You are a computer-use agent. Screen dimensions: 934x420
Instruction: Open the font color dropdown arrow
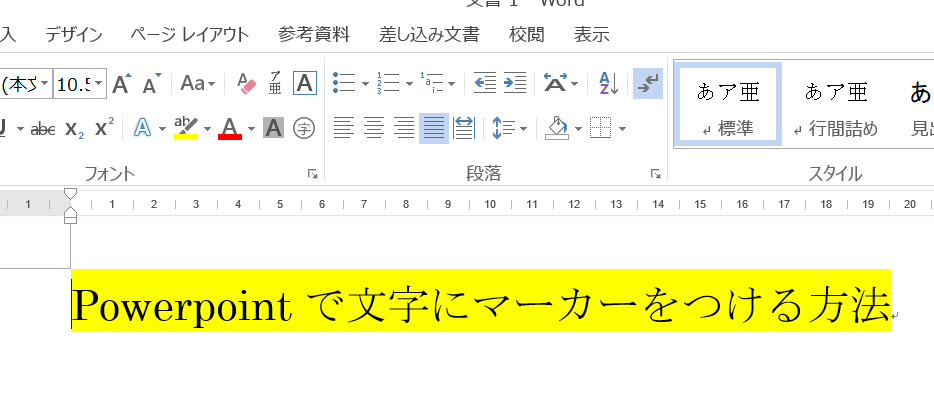click(x=251, y=129)
